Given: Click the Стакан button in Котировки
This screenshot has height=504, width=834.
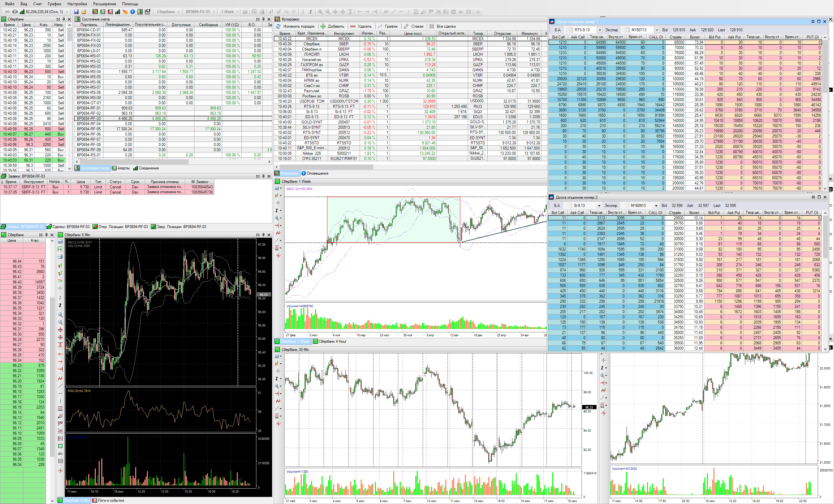Looking at the screenshot, I should tap(414, 26).
